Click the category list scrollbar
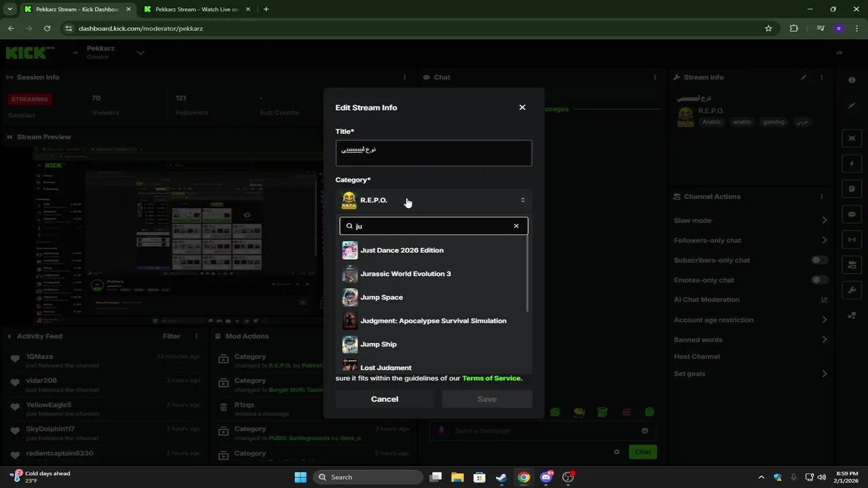 tap(527, 274)
